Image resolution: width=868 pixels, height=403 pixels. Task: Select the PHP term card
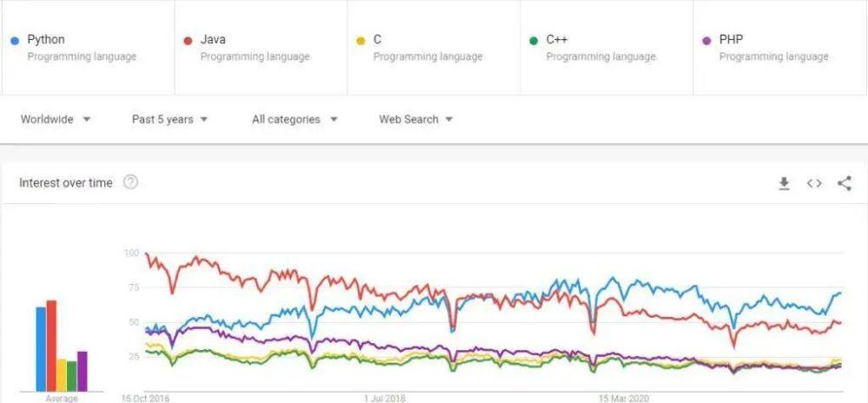[x=779, y=48]
